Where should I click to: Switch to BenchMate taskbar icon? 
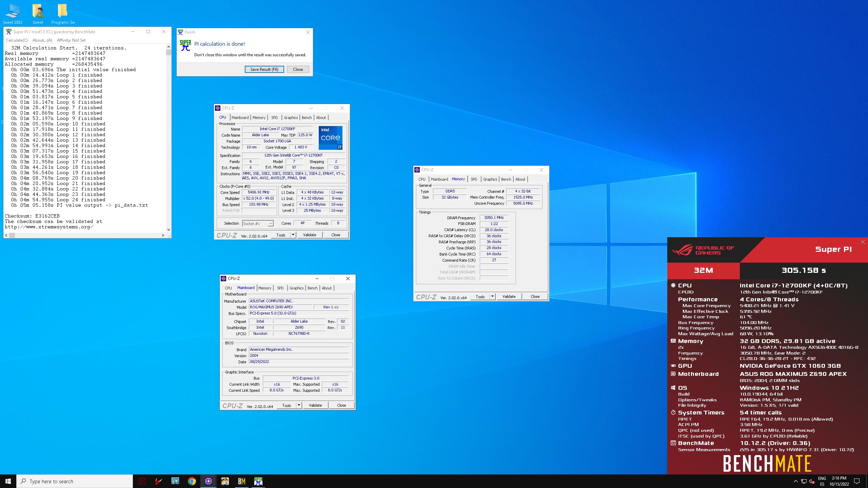[x=242, y=481]
